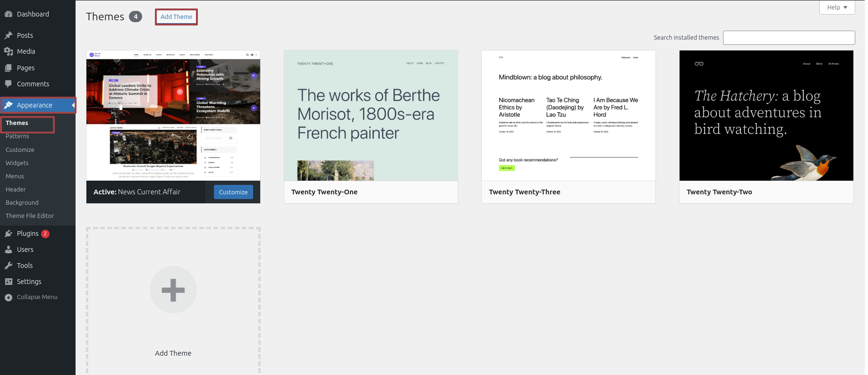Image resolution: width=868 pixels, height=375 pixels.
Task: Open the Media menu item
Action: click(x=38, y=51)
